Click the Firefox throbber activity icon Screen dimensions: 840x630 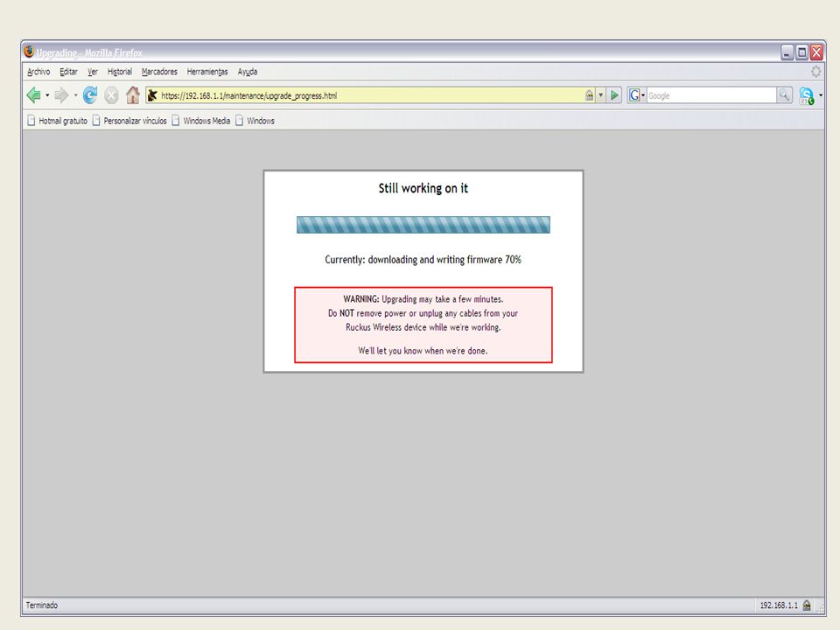pyautogui.click(x=815, y=71)
